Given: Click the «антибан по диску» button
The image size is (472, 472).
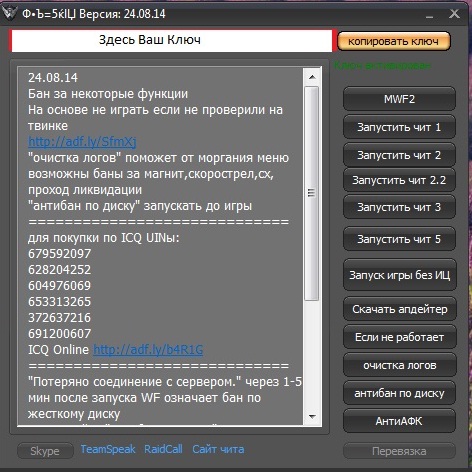Looking at the screenshot, I should pos(399,393).
